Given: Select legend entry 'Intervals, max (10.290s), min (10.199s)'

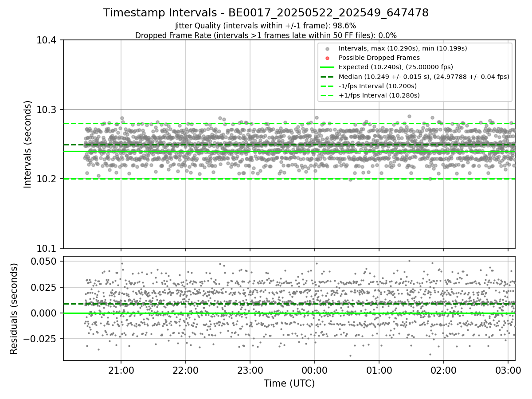Looking at the screenshot, I should click(403, 48).
